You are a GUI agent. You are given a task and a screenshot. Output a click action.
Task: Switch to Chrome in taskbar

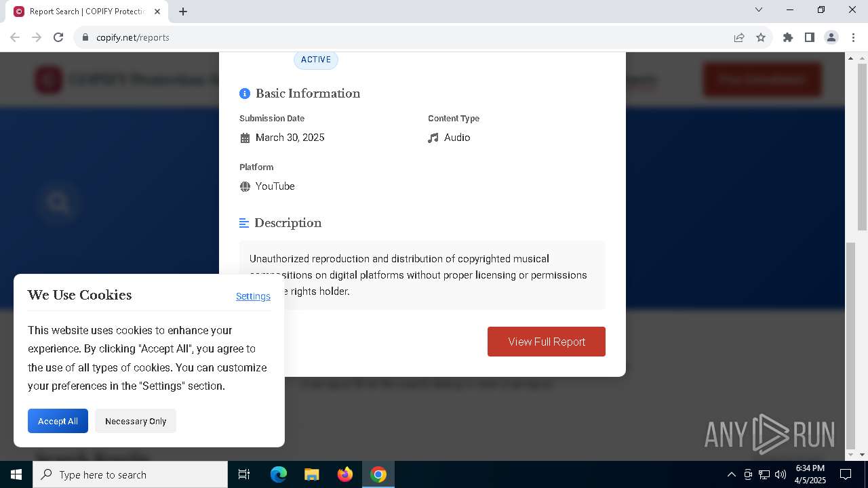pyautogui.click(x=378, y=474)
